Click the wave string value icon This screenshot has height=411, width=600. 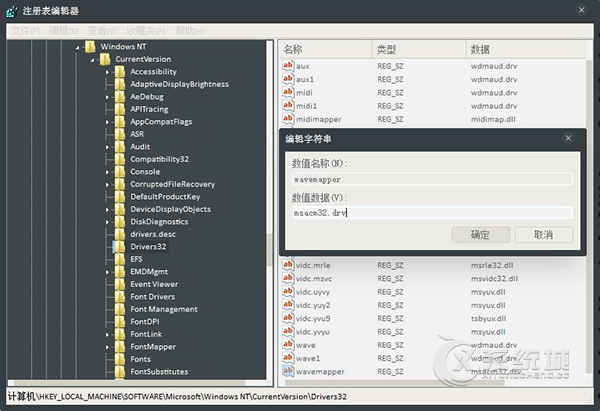coord(288,344)
